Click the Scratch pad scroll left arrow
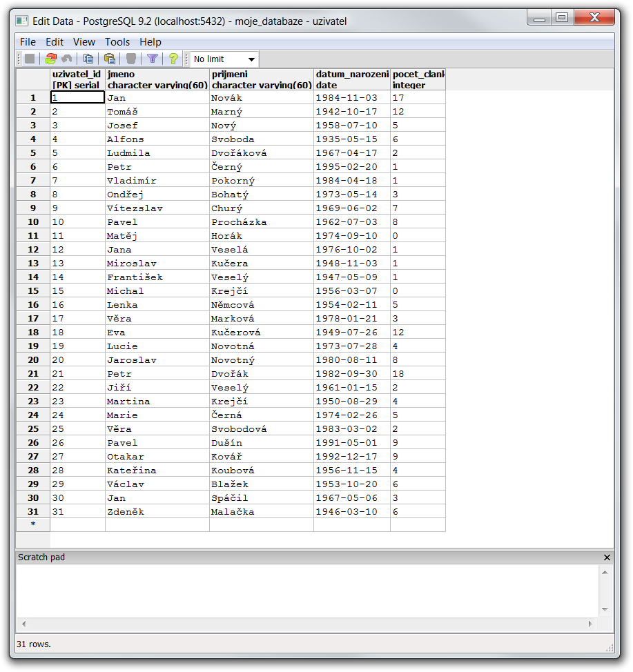The width and height of the screenshot is (633, 672). [x=23, y=624]
